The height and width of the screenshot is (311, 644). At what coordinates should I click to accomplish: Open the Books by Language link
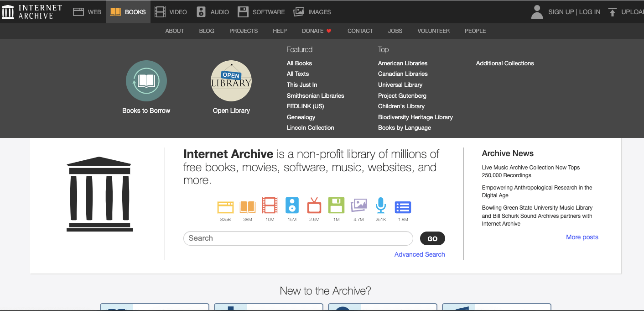pos(405,128)
